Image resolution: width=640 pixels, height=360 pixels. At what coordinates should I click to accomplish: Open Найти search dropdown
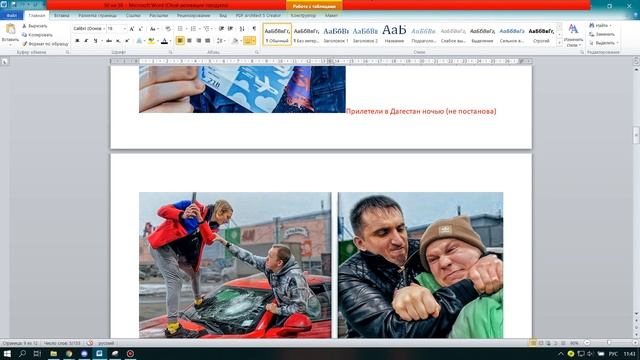click(601, 26)
